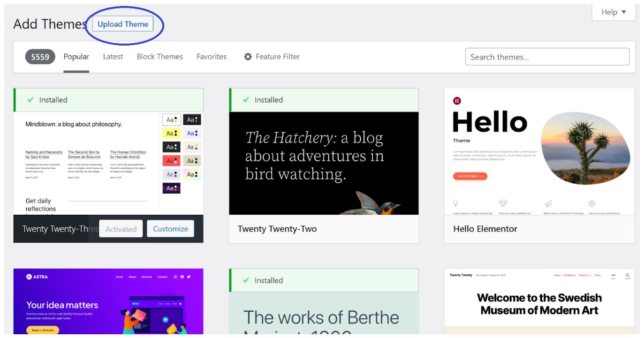Click the search icon in Twenty Twenty preview
This screenshot has height=338, width=644.
(x=627, y=276)
